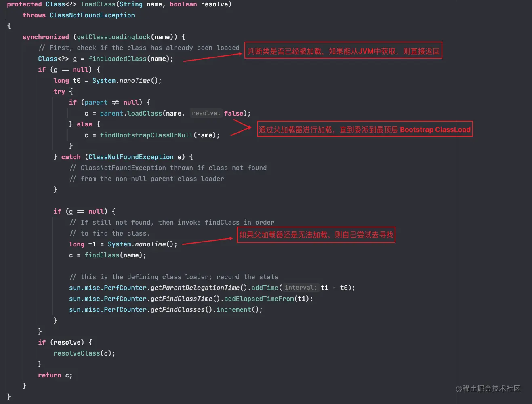Click "loadClass" in the method declaration line
Screen dimensions: 532x404
(98, 4)
